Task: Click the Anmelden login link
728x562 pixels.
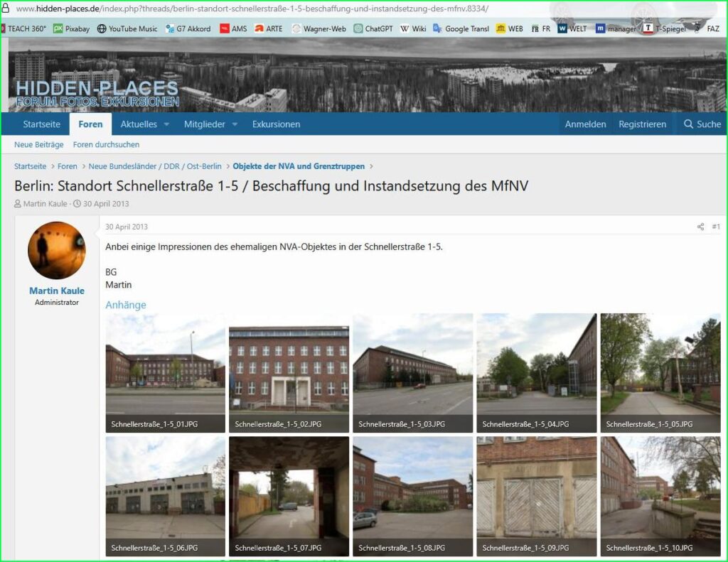Action: (585, 124)
